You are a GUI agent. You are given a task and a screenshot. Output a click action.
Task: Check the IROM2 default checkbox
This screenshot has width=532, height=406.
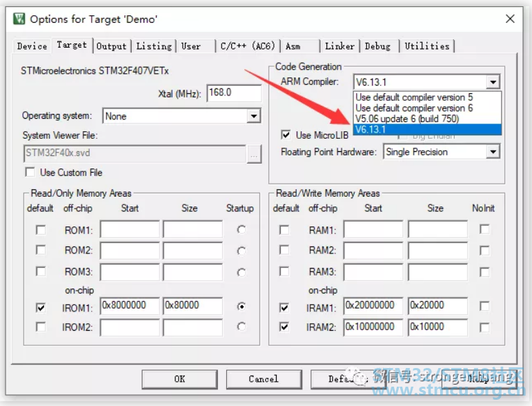tap(41, 327)
